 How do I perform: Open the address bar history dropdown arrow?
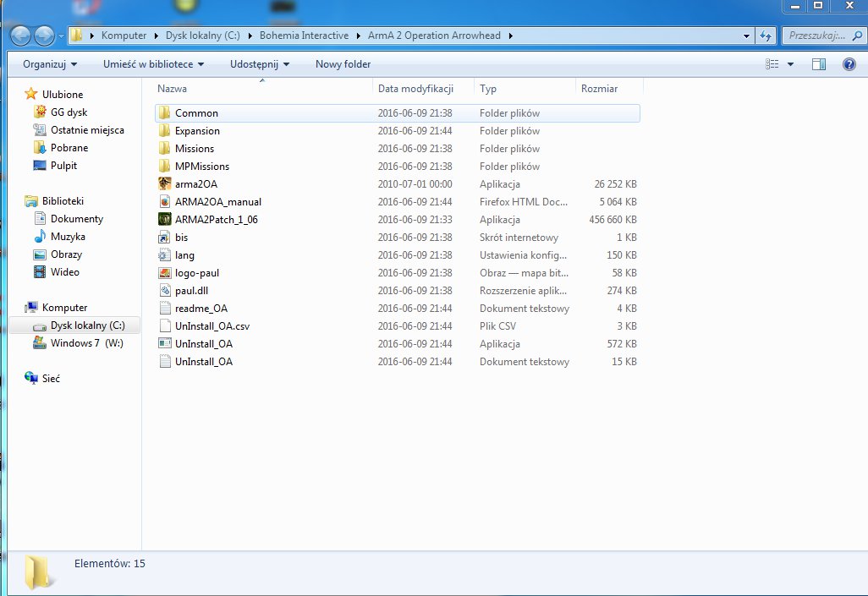(746, 36)
